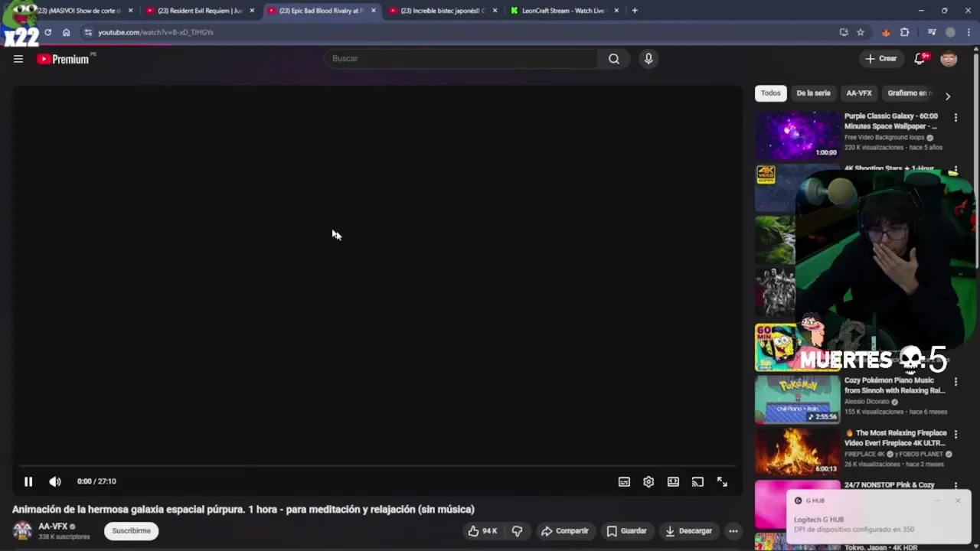Open the browser extensions puzzle icon
The height and width of the screenshot is (551, 980).
coord(905,32)
